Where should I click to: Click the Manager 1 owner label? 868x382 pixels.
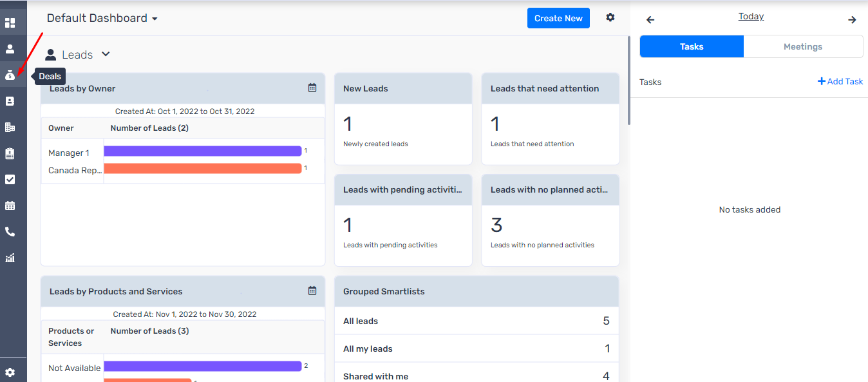point(69,153)
